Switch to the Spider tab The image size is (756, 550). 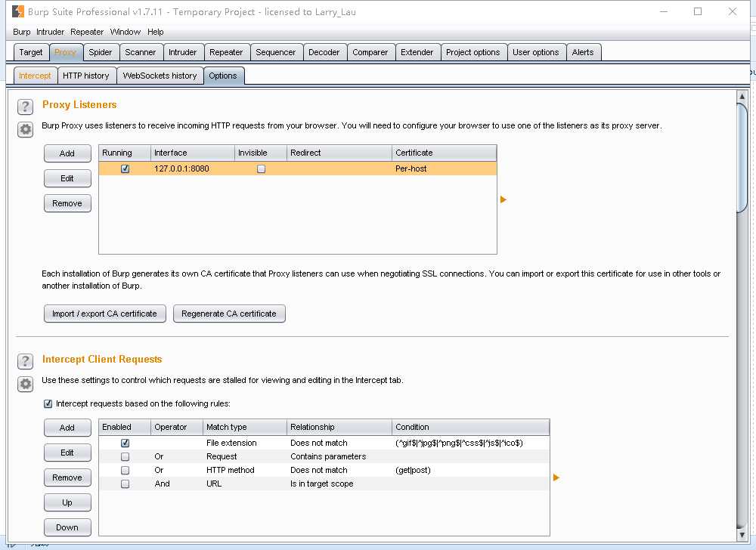[x=101, y=52]
